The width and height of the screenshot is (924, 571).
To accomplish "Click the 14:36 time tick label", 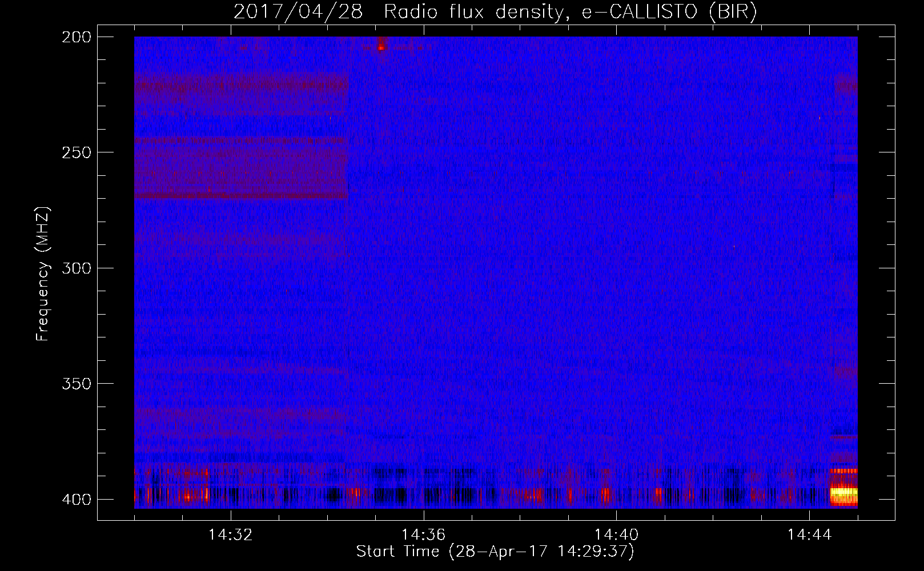I will (423, 534).
